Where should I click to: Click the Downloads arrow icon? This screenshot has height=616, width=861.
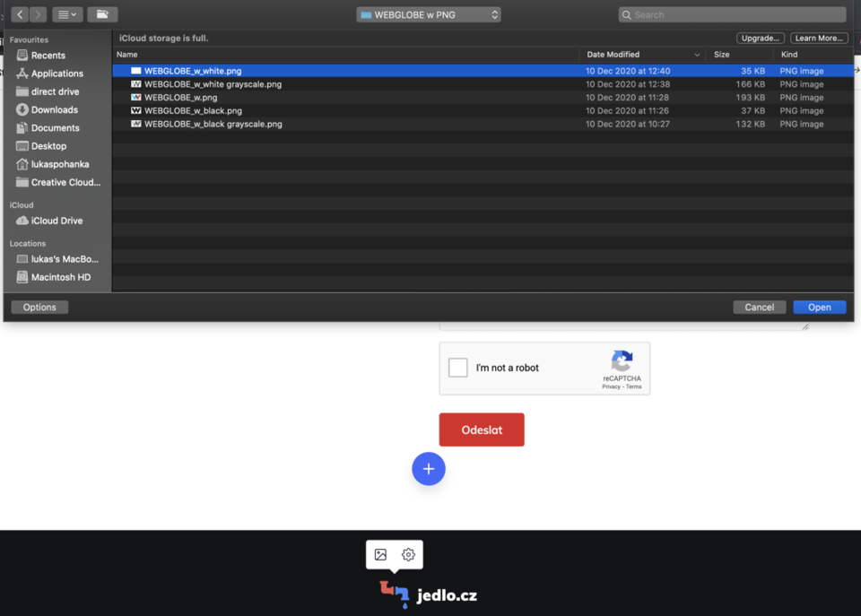coord(22,109)
